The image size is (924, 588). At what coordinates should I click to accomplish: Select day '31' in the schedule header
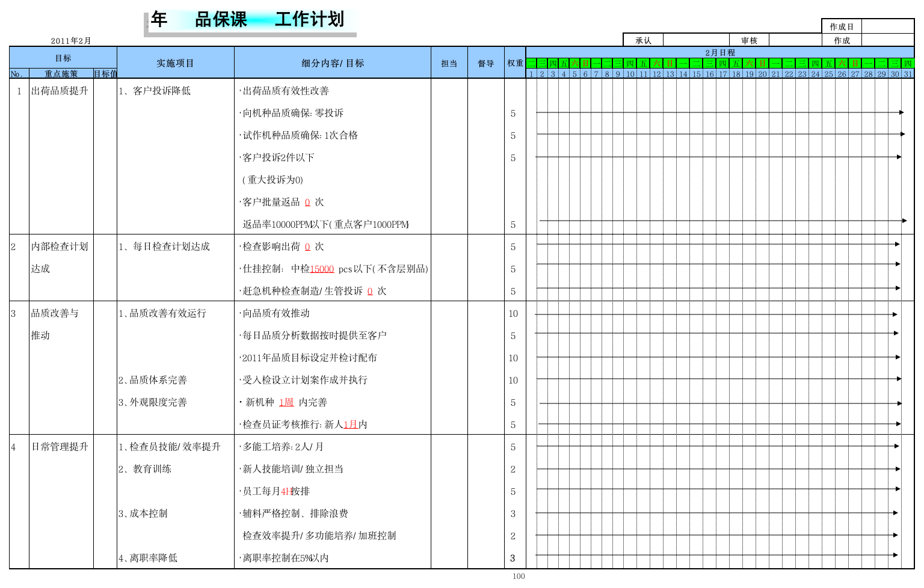[x=908, y=74]
